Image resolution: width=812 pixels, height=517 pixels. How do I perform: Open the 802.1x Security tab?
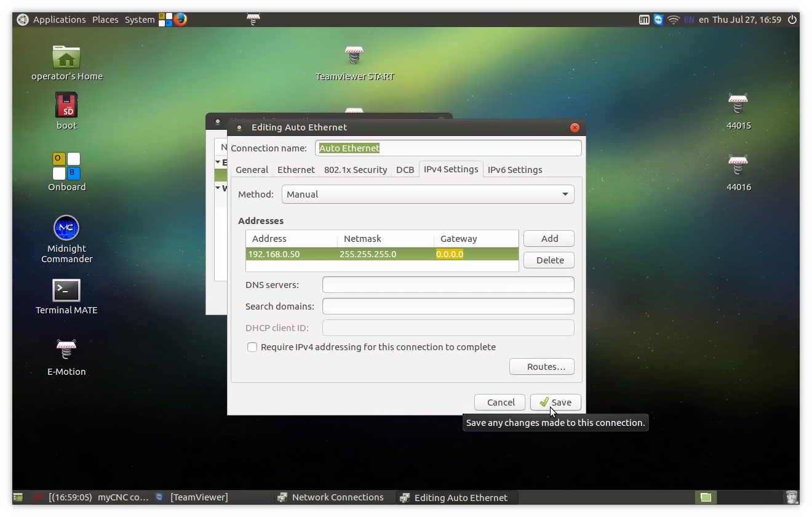coord(356,170)
